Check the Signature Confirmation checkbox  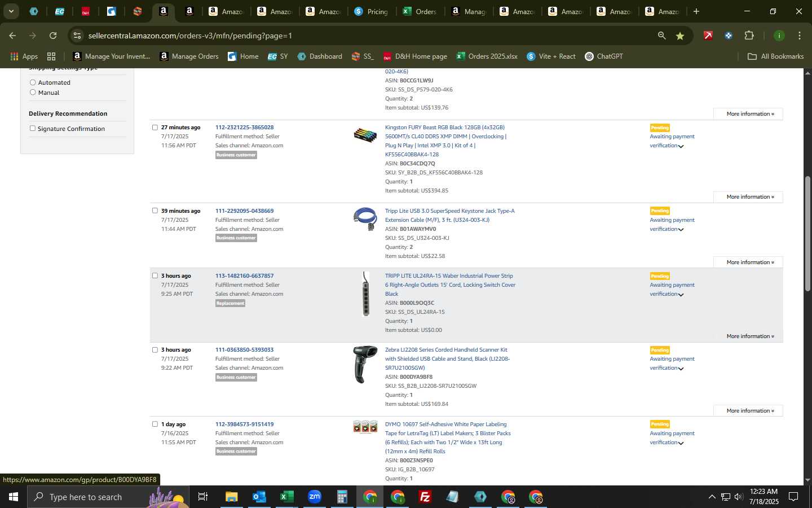(x=33, y=129)
